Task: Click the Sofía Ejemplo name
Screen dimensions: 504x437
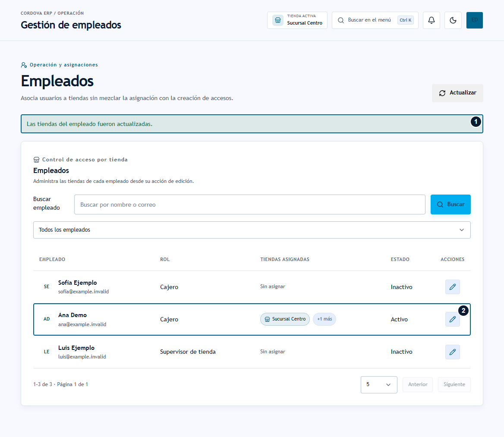Action: pos(78,283)
